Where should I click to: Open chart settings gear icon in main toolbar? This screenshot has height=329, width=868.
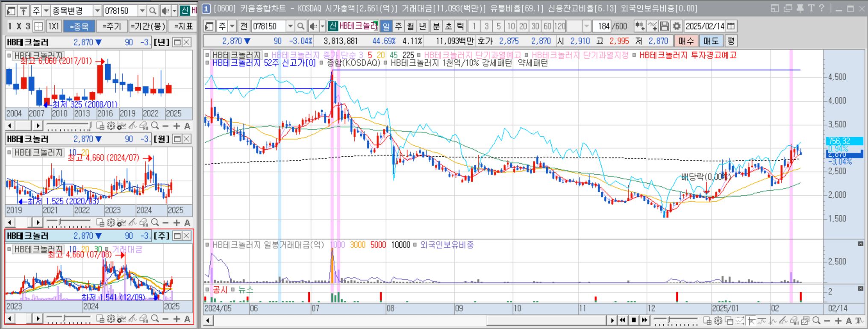coord(677,26)
